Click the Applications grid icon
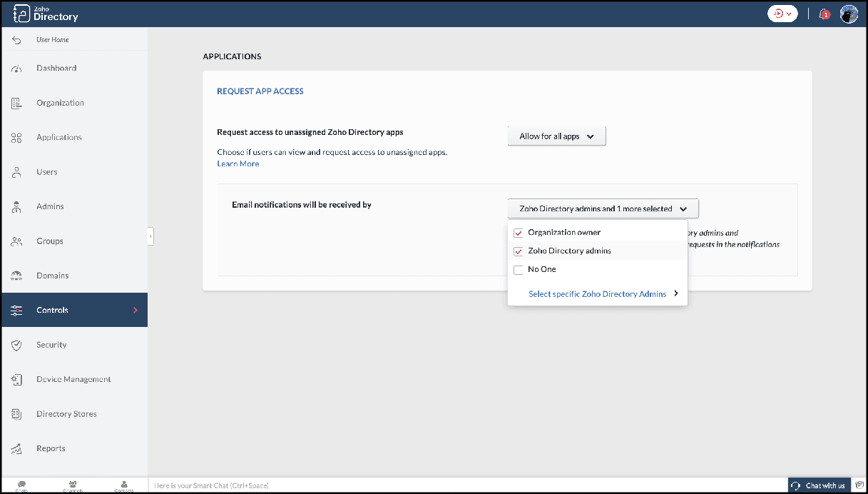The height and width of the screenshot is (494, 868). [17, 138]
